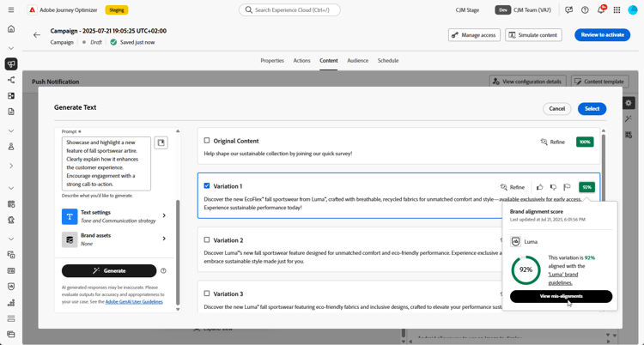644x345 pixels.
Task: Switch to the Actions tab
Action: pyautogui.click(x=301, y=60)
